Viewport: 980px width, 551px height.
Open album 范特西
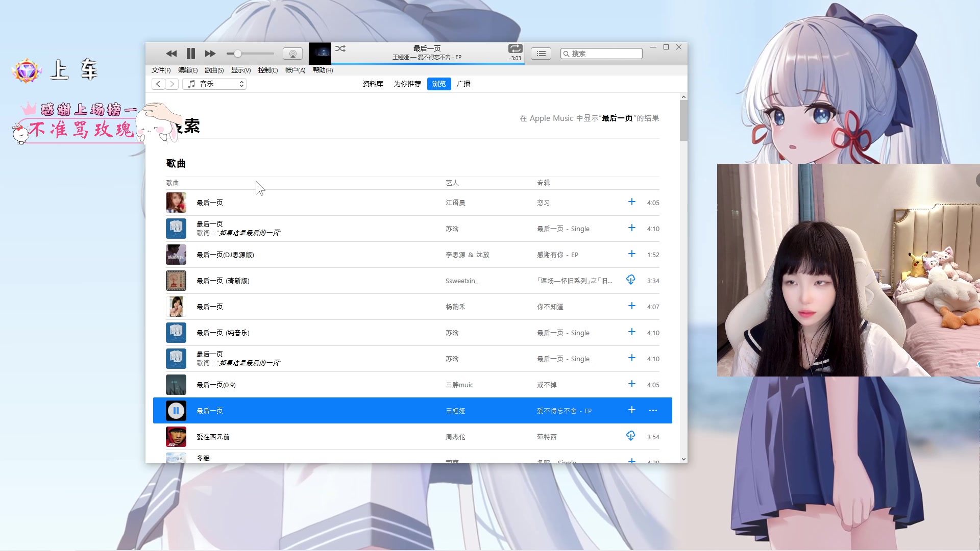pyautogui.click(x=547, y=437)
